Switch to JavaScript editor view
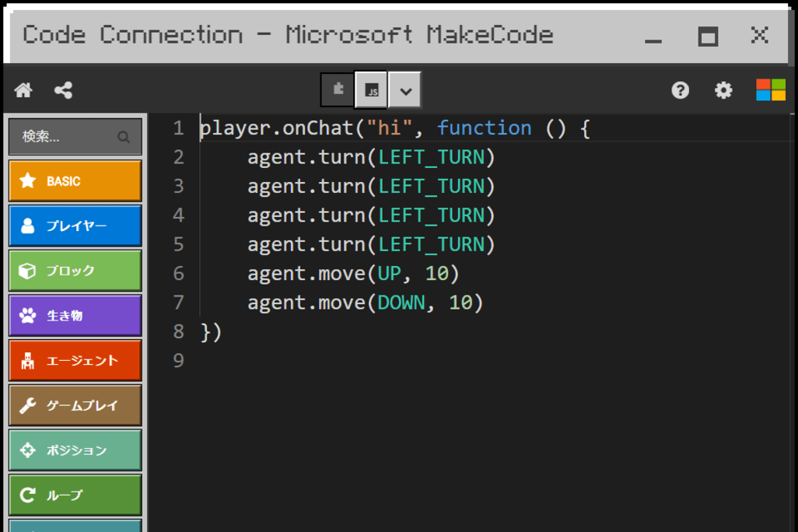 tap(372, 90)
